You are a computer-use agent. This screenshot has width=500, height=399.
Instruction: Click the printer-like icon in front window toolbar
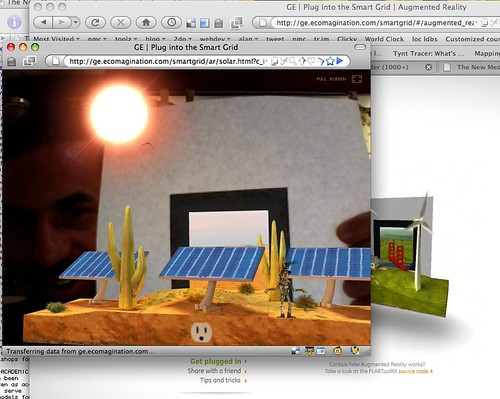click(x=12, y=61)
